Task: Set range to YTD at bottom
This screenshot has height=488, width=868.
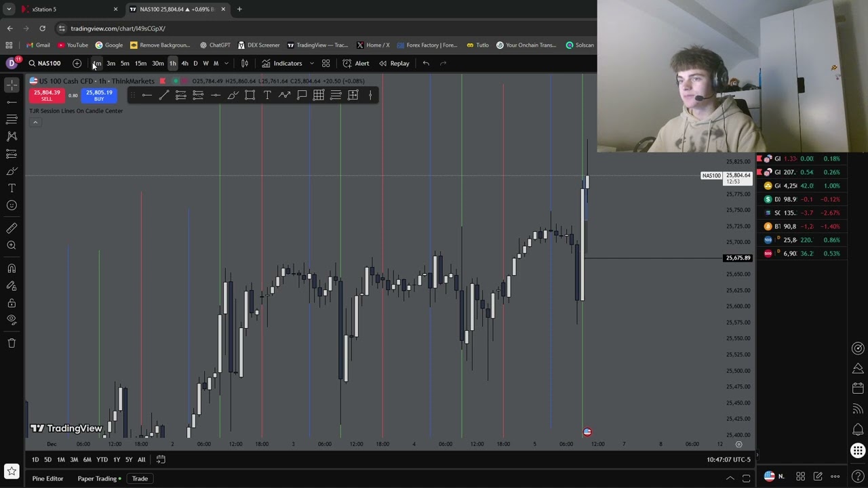Action: (x=102, y=460)
